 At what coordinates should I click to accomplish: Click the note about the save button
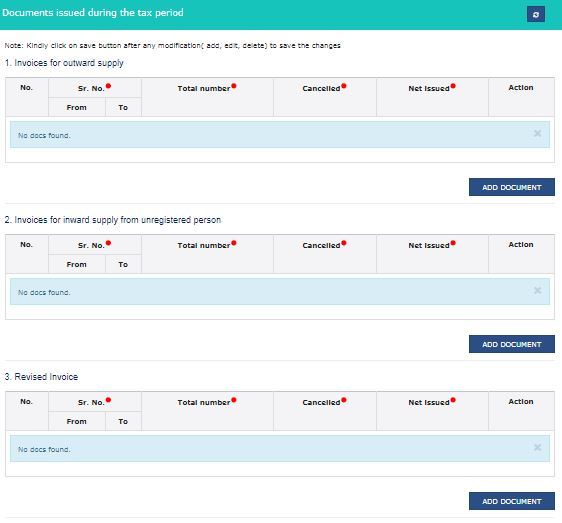[x=172, y=46]
